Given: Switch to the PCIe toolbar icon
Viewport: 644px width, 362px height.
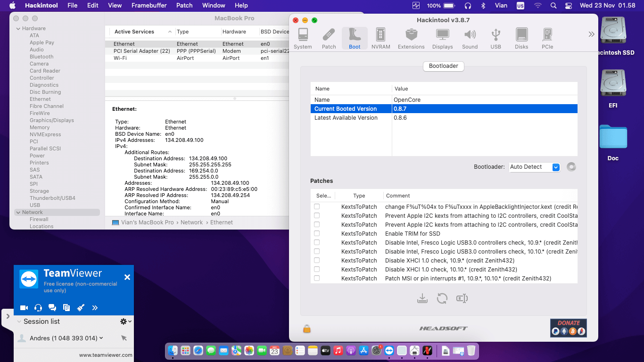Looking at the screenshot, I should click(547, 39).
